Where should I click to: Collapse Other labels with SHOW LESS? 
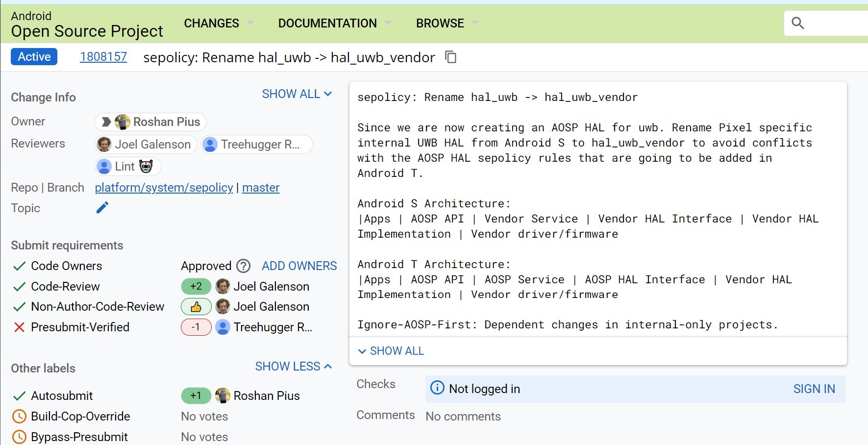pos(293,367)
